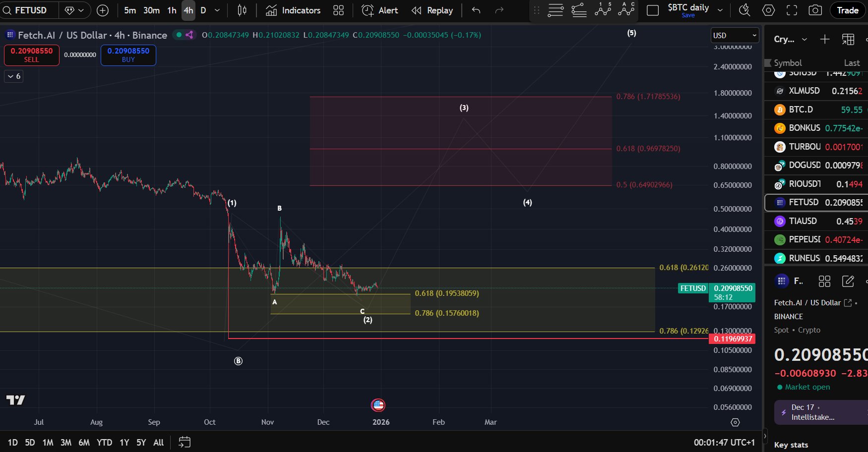868x452 pixels.
Task: Open the quick search lightning icon
Action: click(x=744, y=10)
